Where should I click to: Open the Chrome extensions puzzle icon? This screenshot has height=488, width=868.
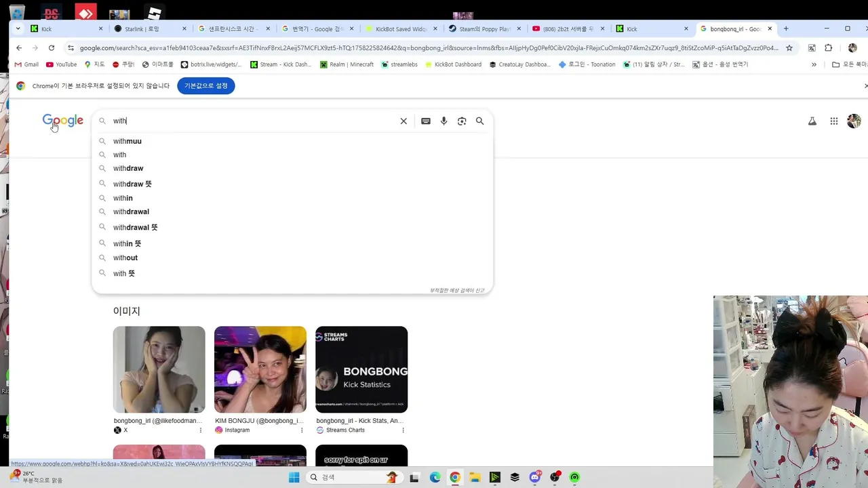coord(829,48)
